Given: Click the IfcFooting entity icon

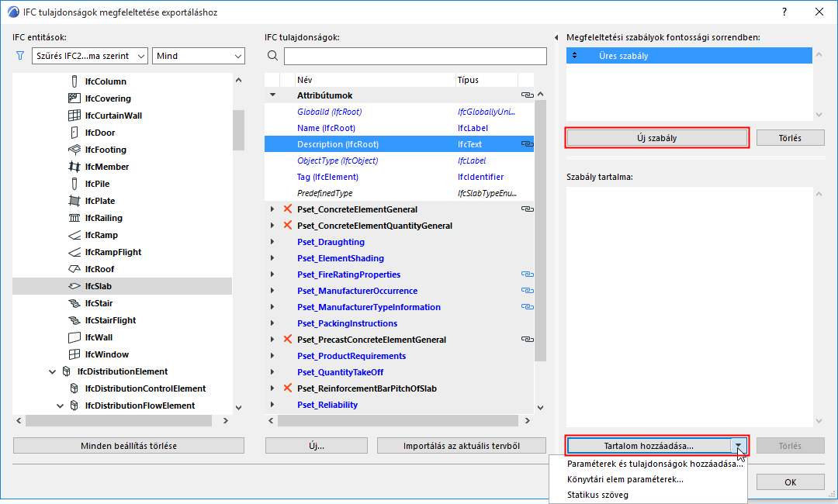Looking at the screenshot, I should (x=74, y=150).
